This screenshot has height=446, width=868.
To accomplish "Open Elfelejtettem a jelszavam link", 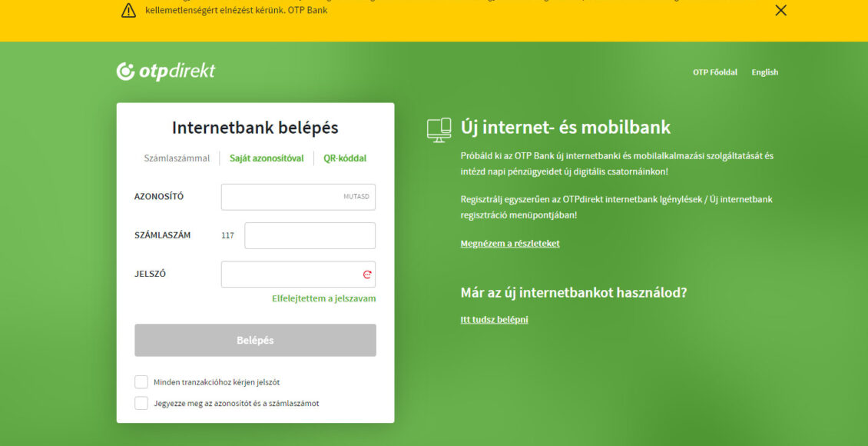I will (324, 298).
